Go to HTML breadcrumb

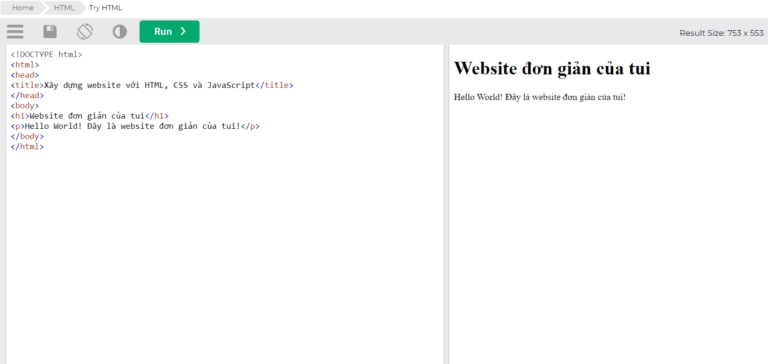click(x=64, y=8)
